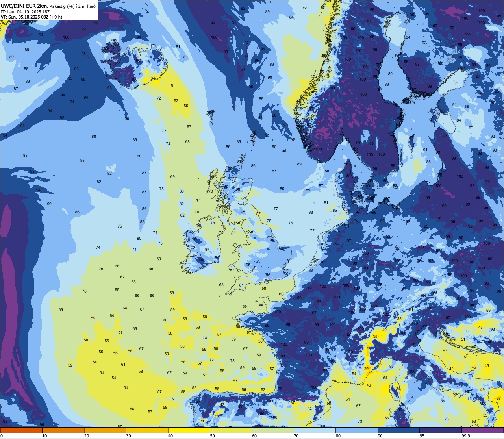This screenshot has width=504, height=439.
Task: Click the 70–80% pale blue legend swatch
Action: click(315, 430)
